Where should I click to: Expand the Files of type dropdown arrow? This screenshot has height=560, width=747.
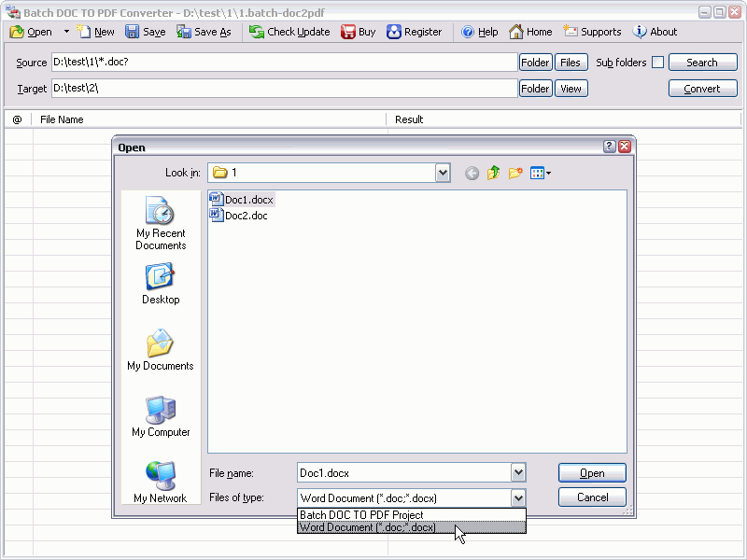[x=518, y=498]
